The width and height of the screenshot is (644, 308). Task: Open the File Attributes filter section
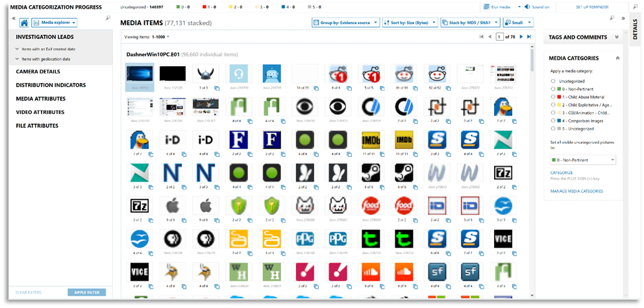tap(37, 126)
